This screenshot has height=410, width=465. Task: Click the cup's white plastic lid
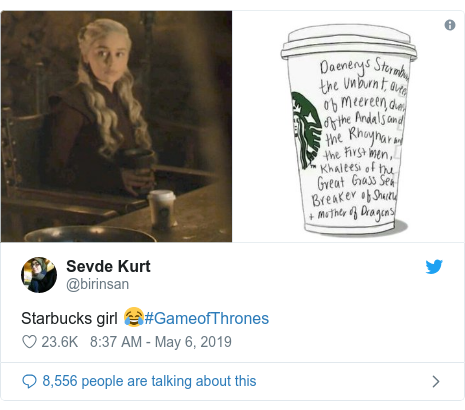pos(349,42)
